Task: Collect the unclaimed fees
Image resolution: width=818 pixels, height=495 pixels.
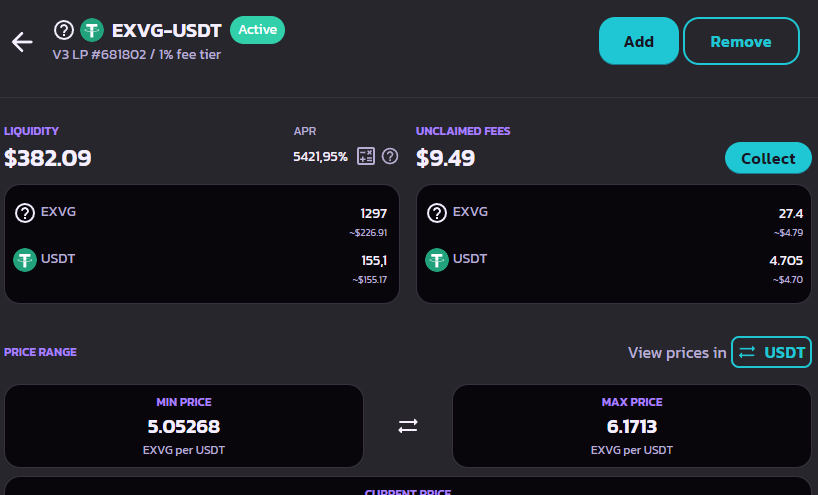Action: [x=768, y=158]
